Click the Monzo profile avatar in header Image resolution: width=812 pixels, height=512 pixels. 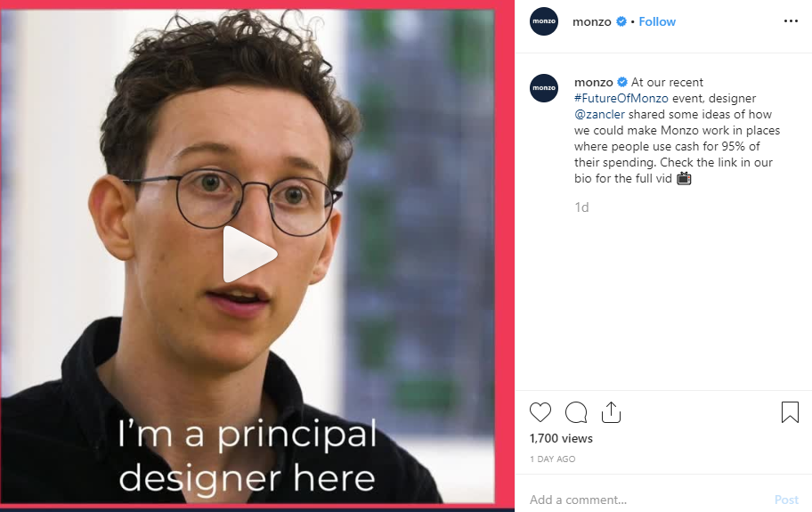[x=544, y=21]
